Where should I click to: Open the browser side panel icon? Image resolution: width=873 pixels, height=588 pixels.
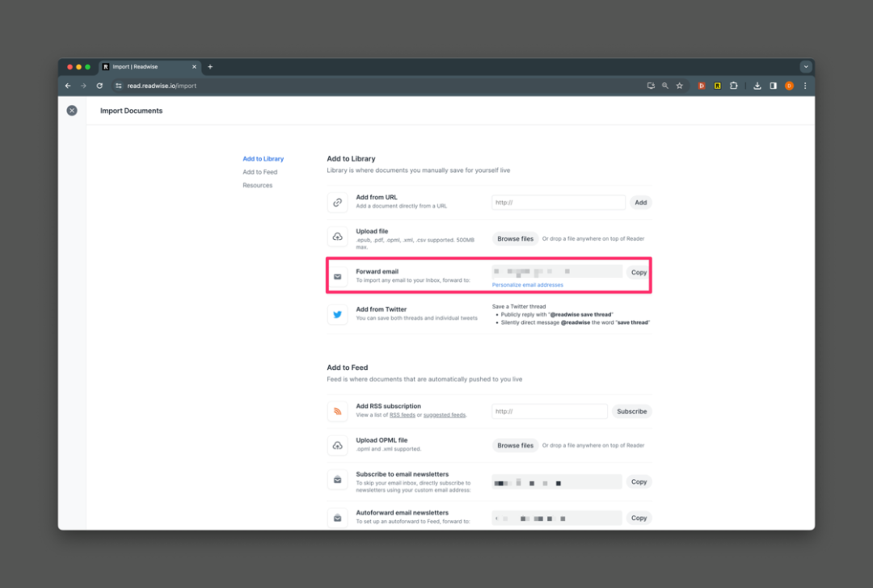point(774,86)
